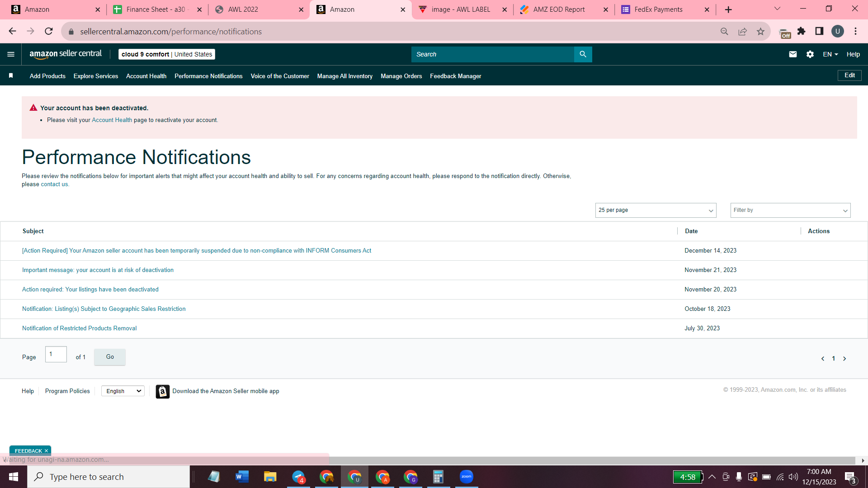This screenshot has width=868, height=488.
Task: Open the Filter by dropdown
Action: point(790,210)
